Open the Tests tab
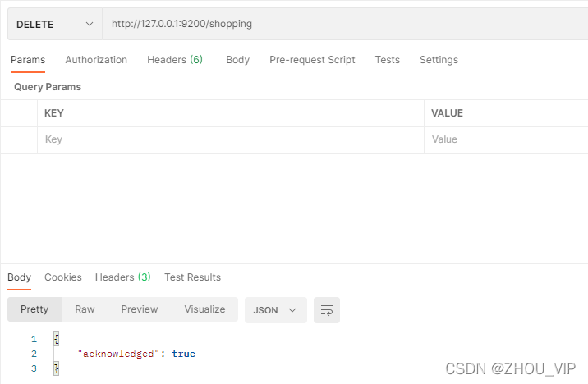This screenshot has width=588, height=384. pos(388,60)
